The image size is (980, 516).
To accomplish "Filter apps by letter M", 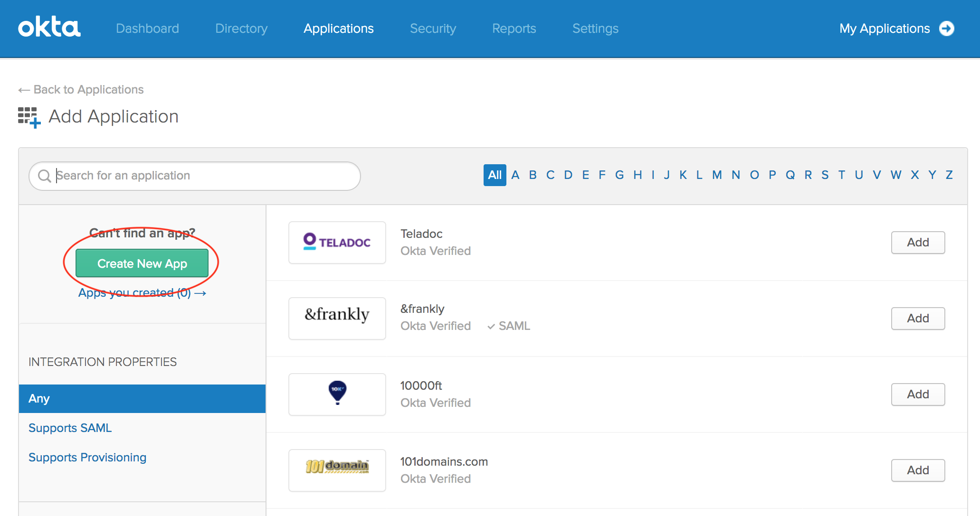I will [x=717, y=175].
